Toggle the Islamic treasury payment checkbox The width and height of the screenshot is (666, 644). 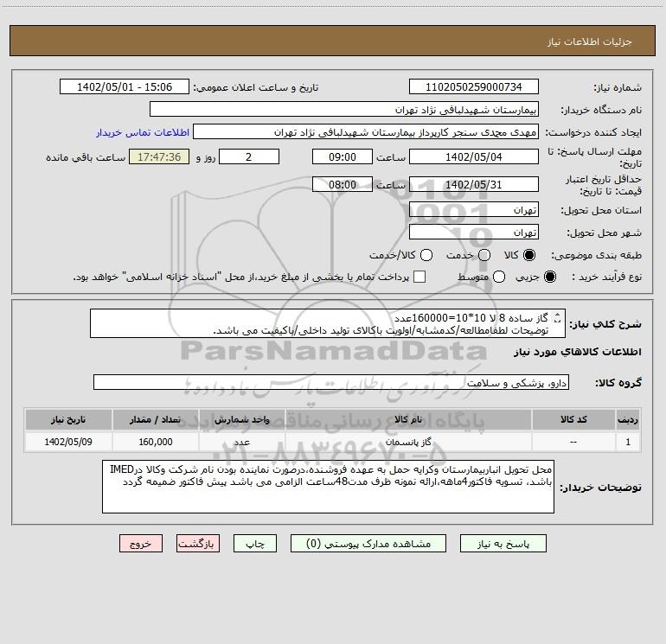(419, 277)
